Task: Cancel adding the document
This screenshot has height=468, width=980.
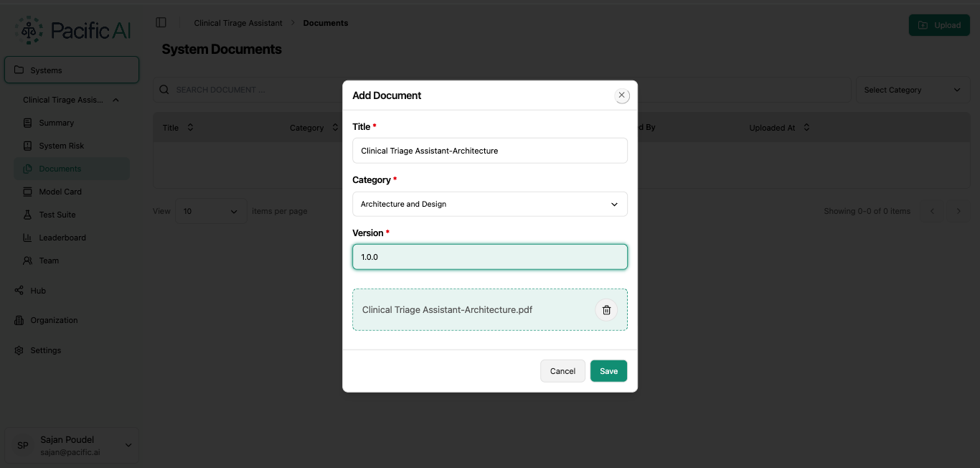Action: (562, 370)
